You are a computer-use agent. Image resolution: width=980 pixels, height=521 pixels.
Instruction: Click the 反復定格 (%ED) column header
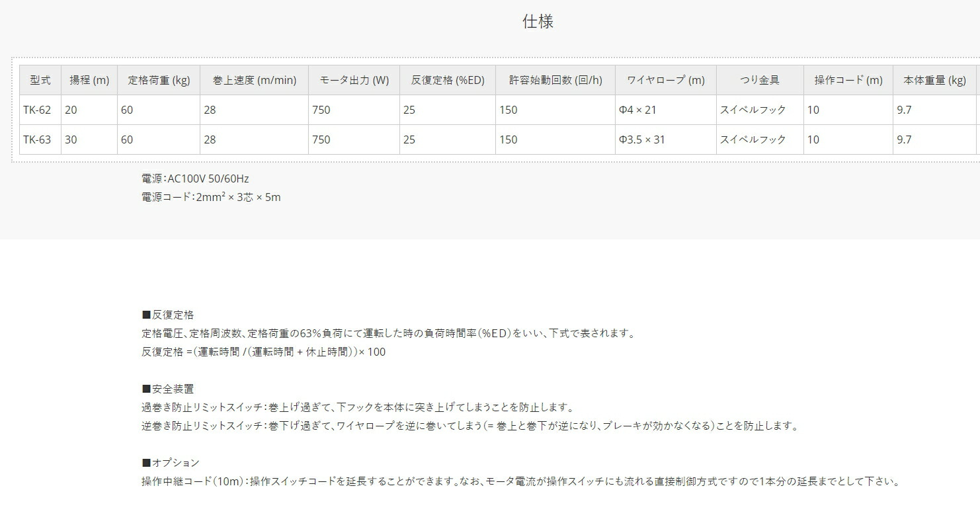pos(448,79)
